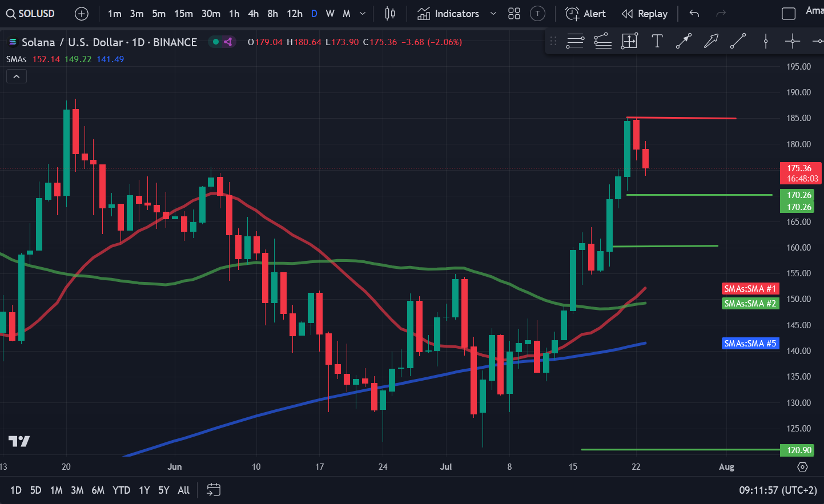Redo the chart action
This screenshot has width=824, height=504.
point(721,14)
